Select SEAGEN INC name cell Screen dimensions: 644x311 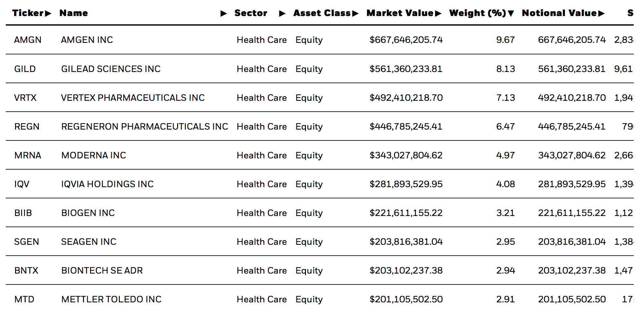tap(89, 242)
